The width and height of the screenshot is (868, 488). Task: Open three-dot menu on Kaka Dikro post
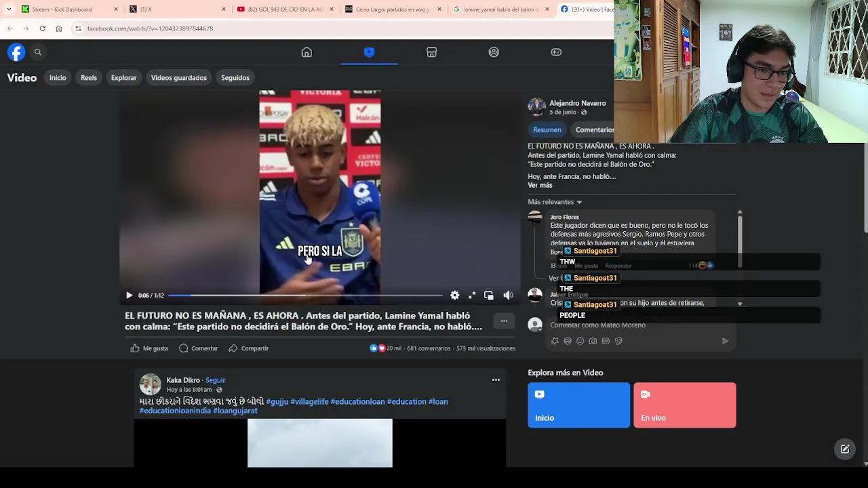click(496, 380)
